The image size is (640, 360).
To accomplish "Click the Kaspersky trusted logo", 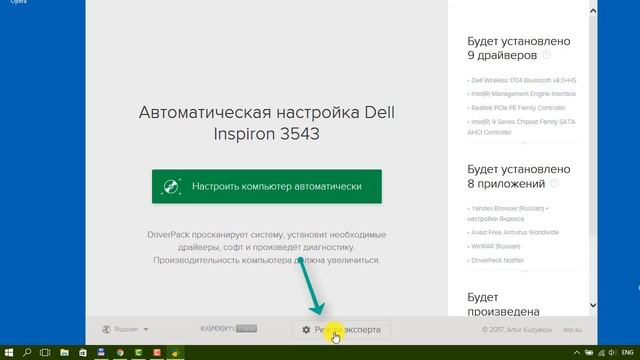I will [x=229, y=329].
